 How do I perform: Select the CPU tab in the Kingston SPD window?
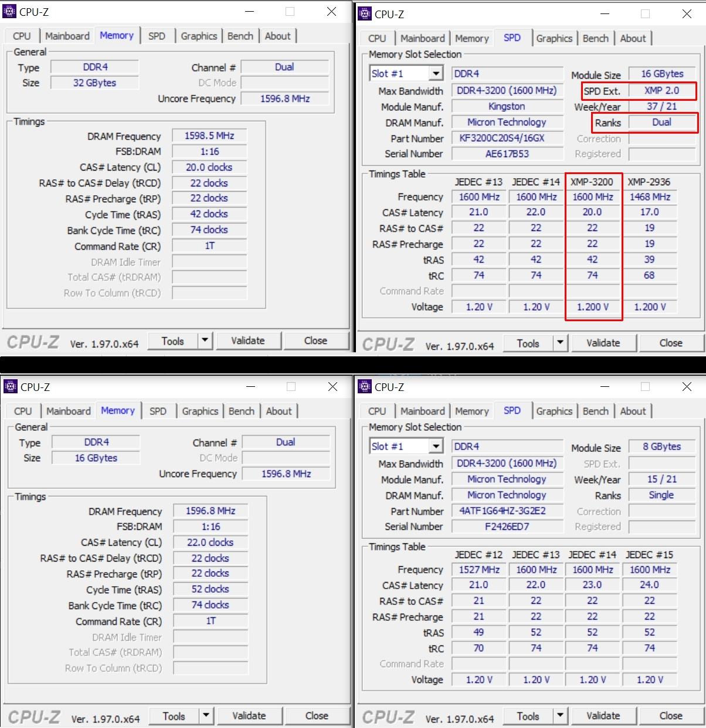pos(377,38)
